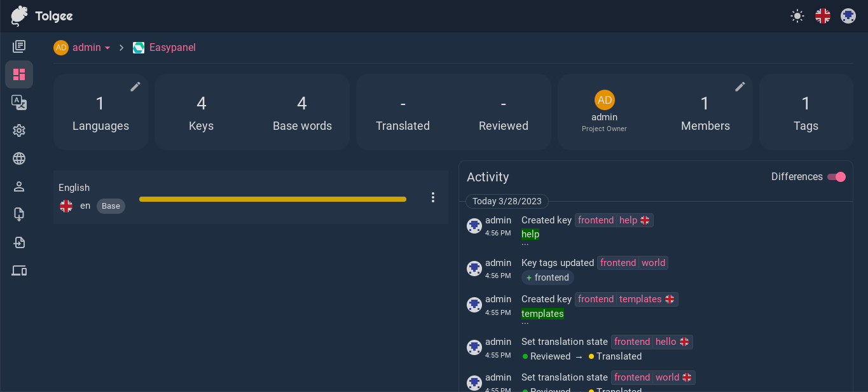Click the frontend help key chip

pos(613,220)
